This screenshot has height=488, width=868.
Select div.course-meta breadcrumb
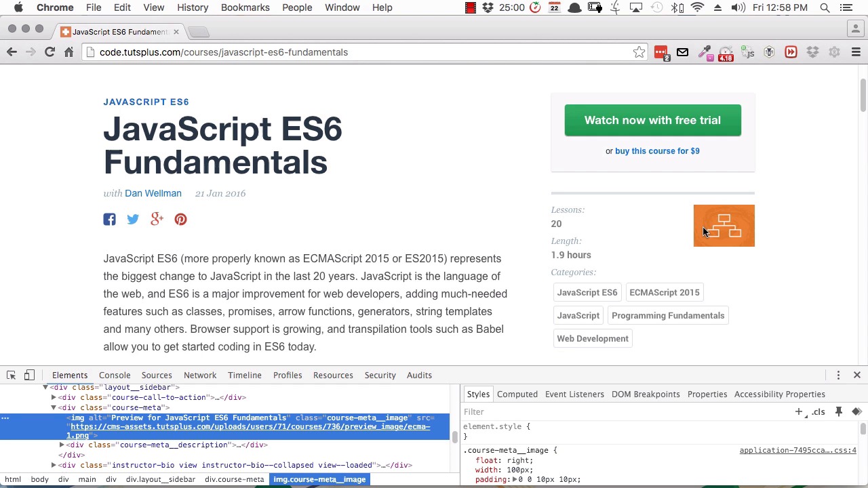234,479
